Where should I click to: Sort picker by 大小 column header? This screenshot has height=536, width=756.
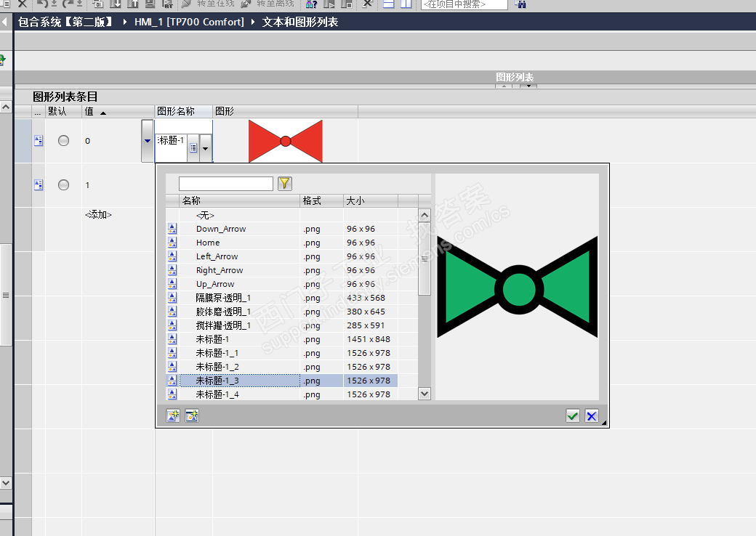(371, 201)
